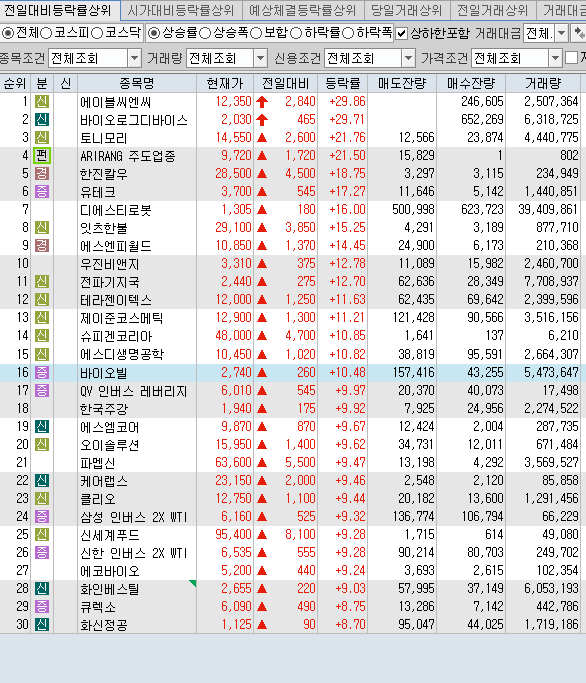
Task: Click the 신 badge for 화신정공
Action: tap(42, 625)
